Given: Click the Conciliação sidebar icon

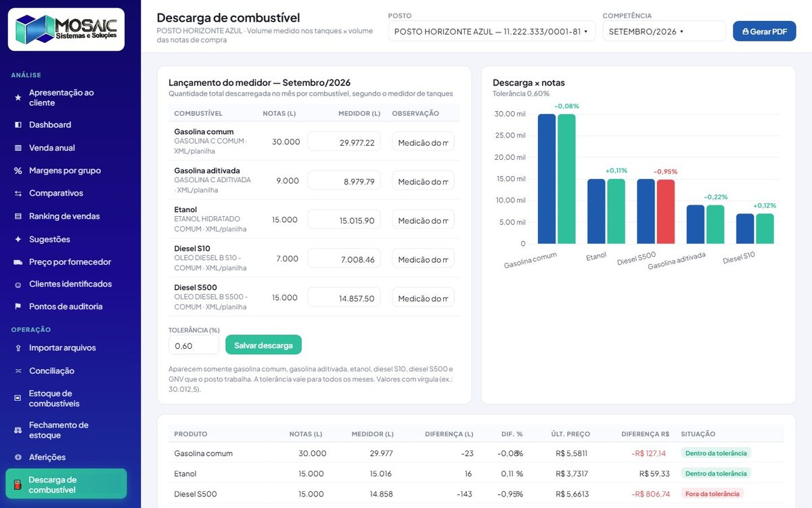Looking at the screenshot, I should tap(18, 371).
